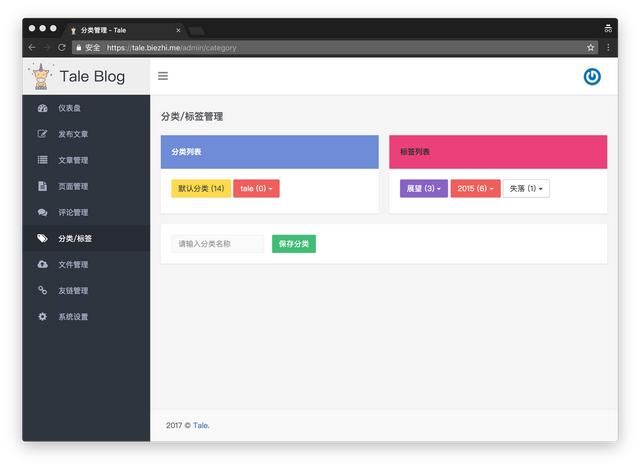
Task: Follow the Tale link in the footer
Action: coord(200,425)
